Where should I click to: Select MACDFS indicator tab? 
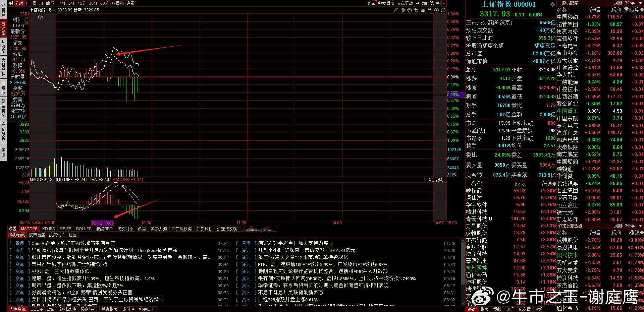(x=29, y=229)
